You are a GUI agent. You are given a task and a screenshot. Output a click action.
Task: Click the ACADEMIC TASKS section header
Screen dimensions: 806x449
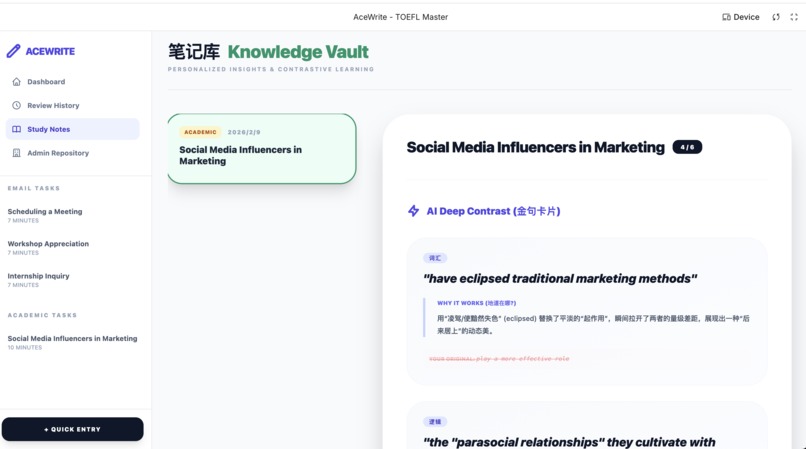coord(42,315)
